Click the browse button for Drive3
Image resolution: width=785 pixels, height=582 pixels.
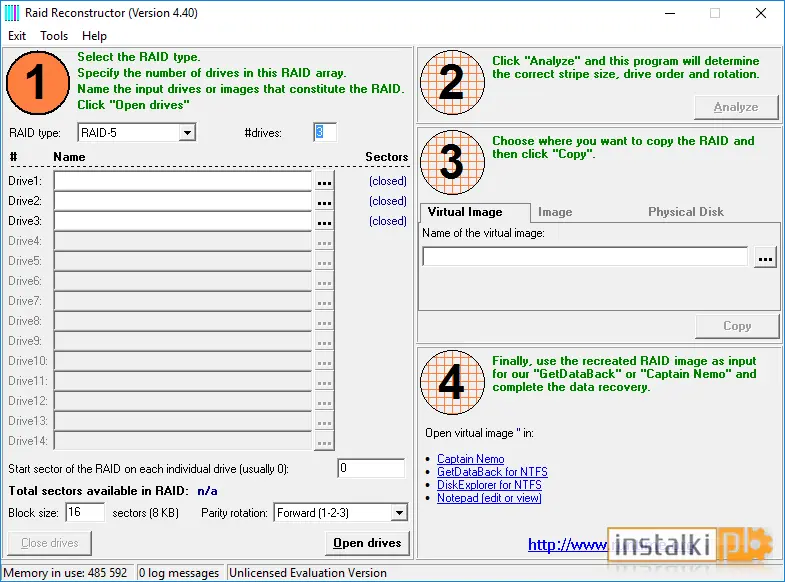[324, 221]
